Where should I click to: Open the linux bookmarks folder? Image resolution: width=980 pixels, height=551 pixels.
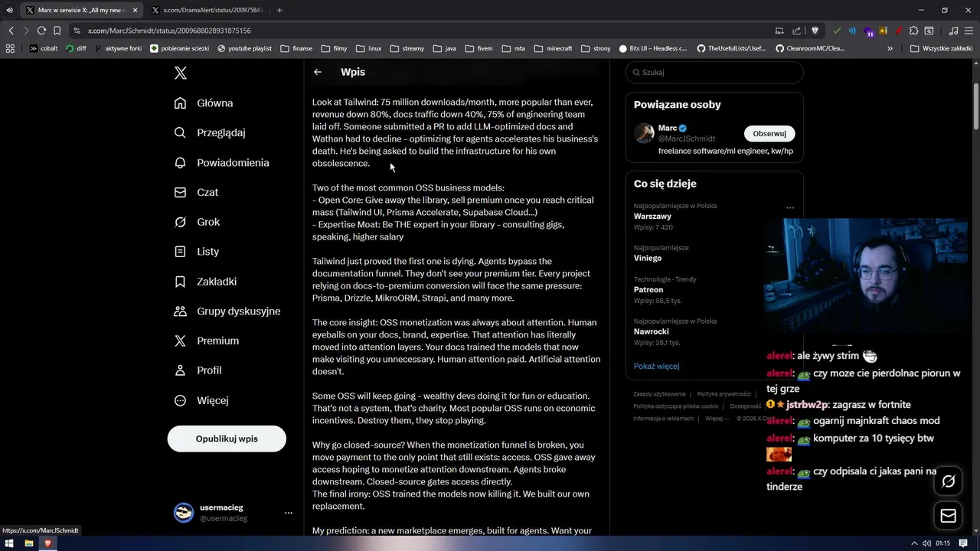(x=367, y=48)
